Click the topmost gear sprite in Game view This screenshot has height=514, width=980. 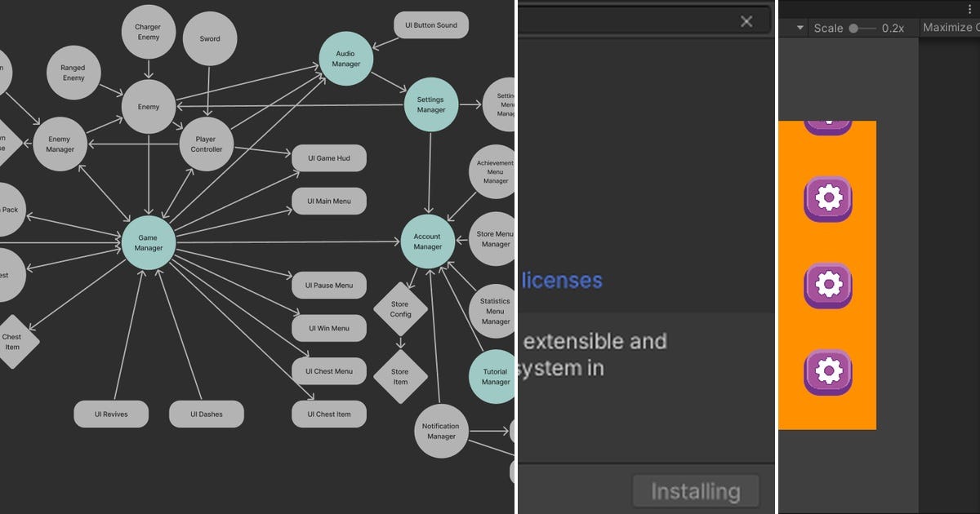coord(828,122)
